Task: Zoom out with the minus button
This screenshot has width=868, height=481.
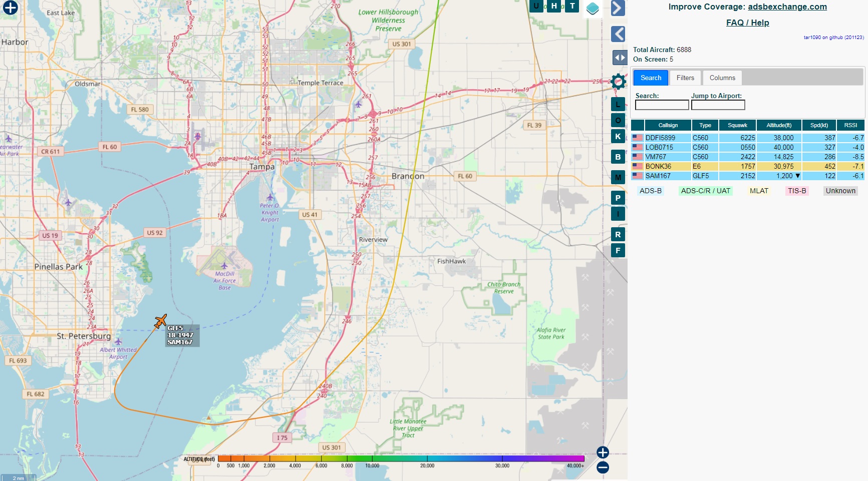Action: pyautogui.click(x=603, y=467)
